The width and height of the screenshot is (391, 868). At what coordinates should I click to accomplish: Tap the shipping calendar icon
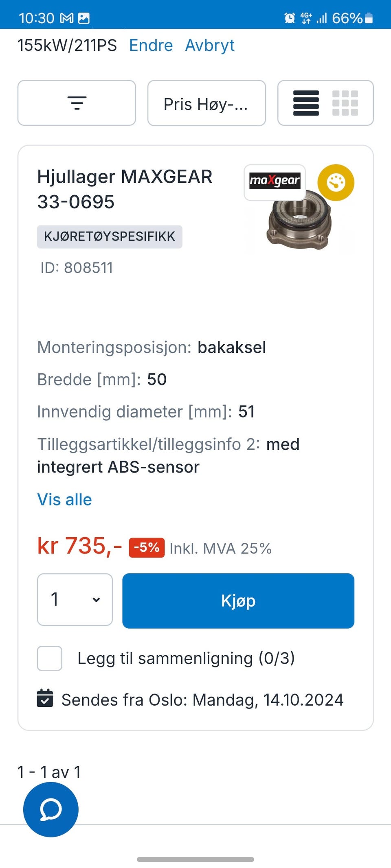45,698
